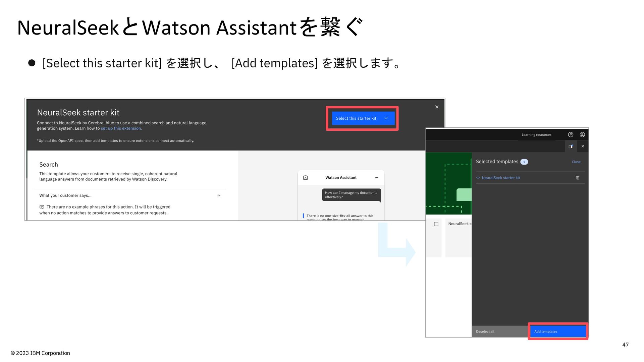Click the Search template heading

point(49,165)
